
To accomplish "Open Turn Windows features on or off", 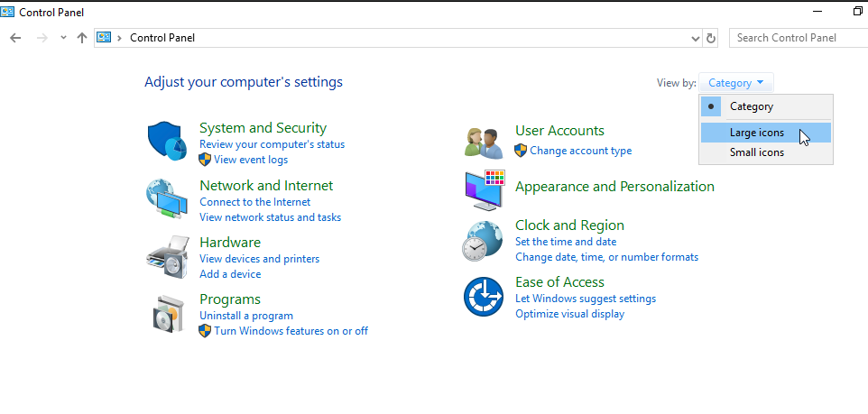I will [291, 331].
